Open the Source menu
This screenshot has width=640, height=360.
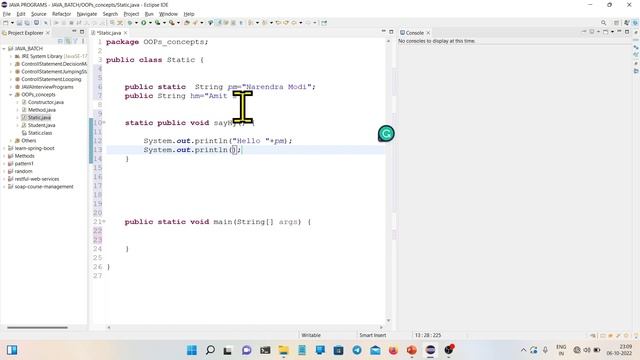39,14
